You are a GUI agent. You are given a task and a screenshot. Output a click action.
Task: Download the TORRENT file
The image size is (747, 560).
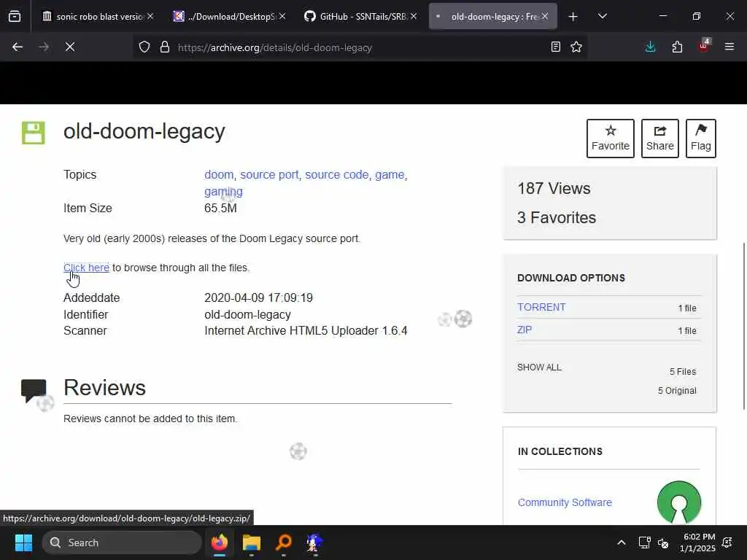tap(541, 307)
